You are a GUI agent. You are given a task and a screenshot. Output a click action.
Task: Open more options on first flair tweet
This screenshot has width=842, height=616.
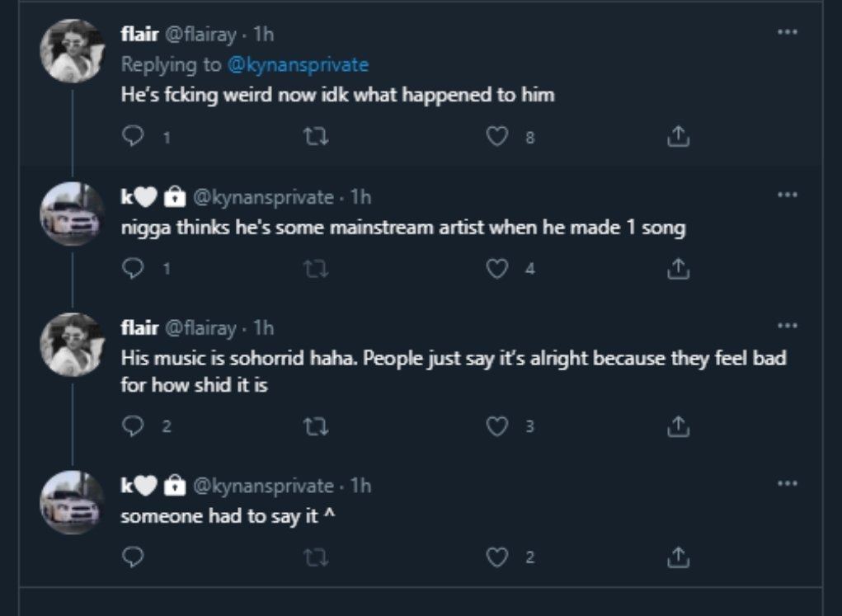pyautogui.click(x=787, y=31)
